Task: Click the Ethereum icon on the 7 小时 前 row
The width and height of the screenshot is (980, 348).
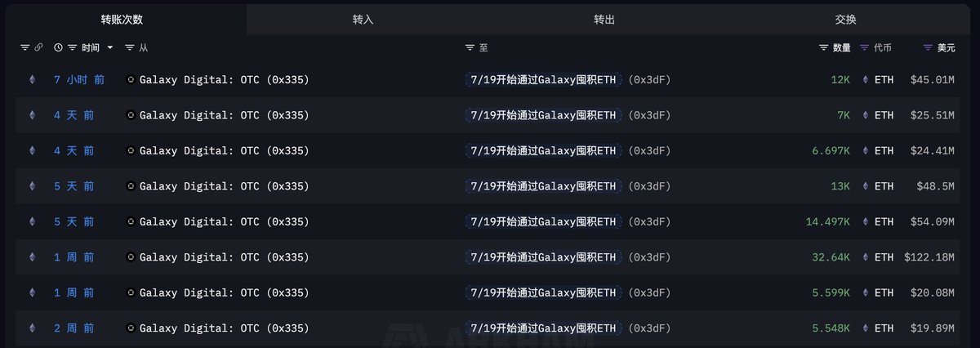Action: [x=33, y=80]
